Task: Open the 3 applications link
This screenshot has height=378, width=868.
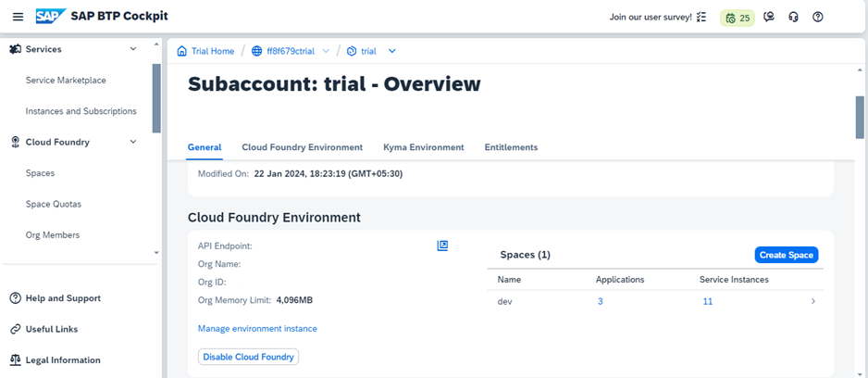Action: pyautogui.click(x=600, y=301)
